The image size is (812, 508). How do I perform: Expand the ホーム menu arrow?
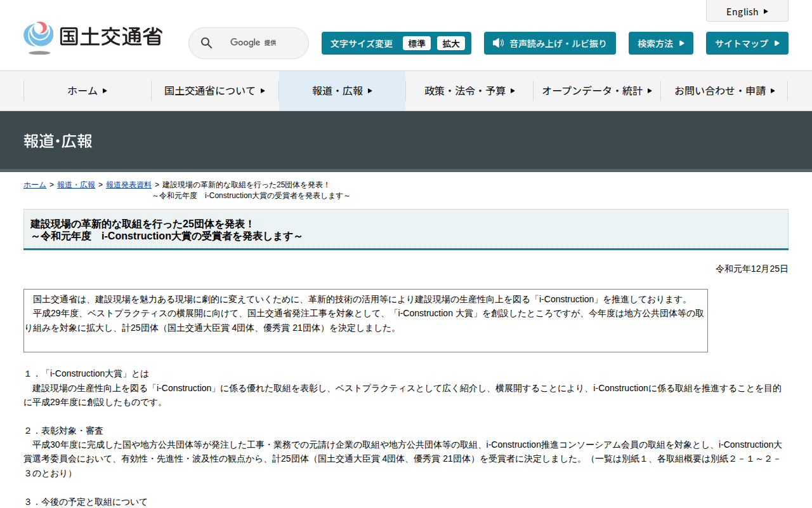tap(105, 91)
